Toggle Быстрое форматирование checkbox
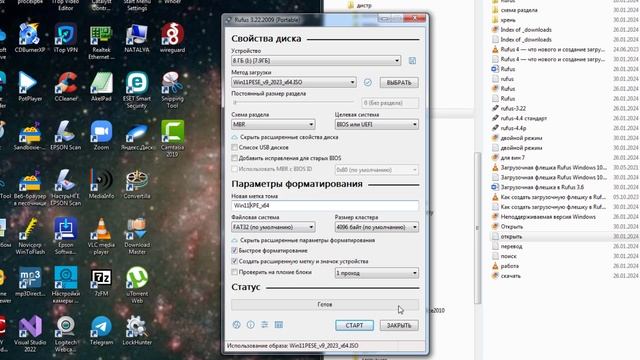 tap(234, 251)
